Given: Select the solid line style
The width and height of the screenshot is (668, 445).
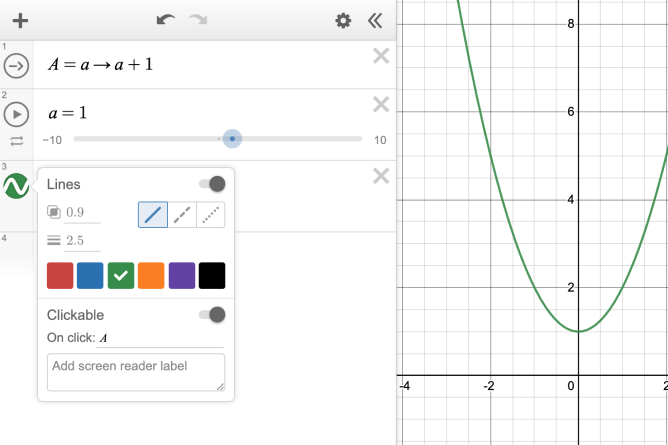Looking at the screenshot, I should pyautogui.click(x=153, y=214).
